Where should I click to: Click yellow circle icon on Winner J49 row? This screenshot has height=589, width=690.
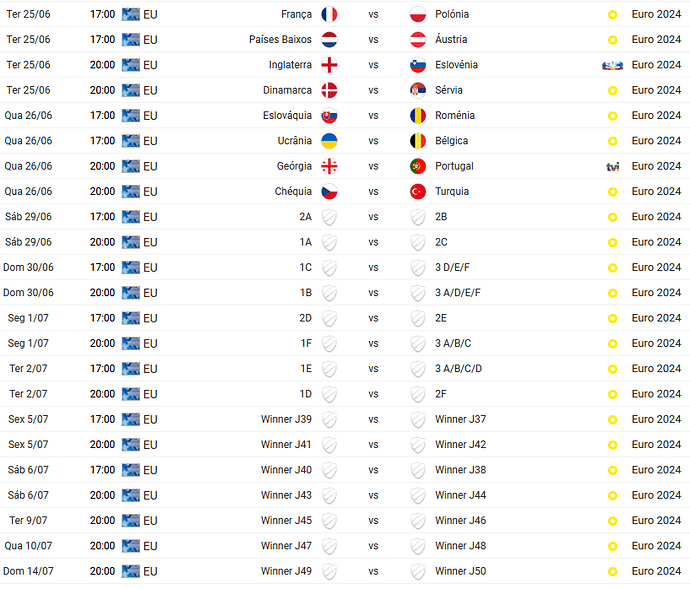pos(612,572)
